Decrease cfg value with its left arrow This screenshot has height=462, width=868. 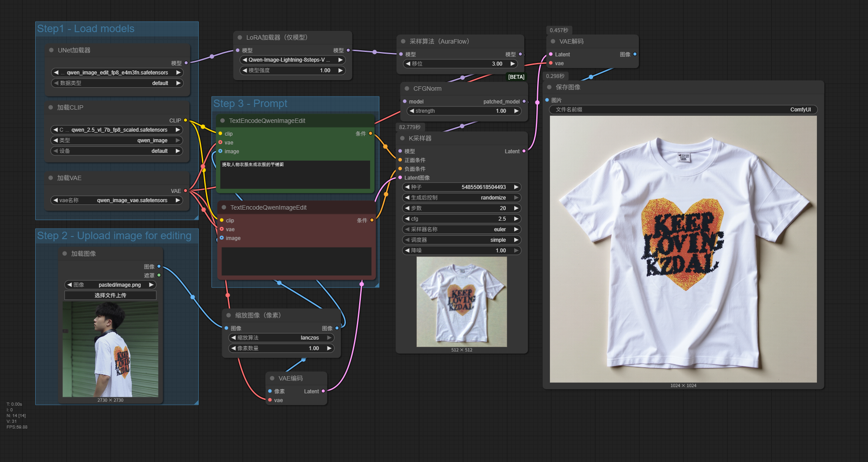pyautogui.click(x=407, y=219)
